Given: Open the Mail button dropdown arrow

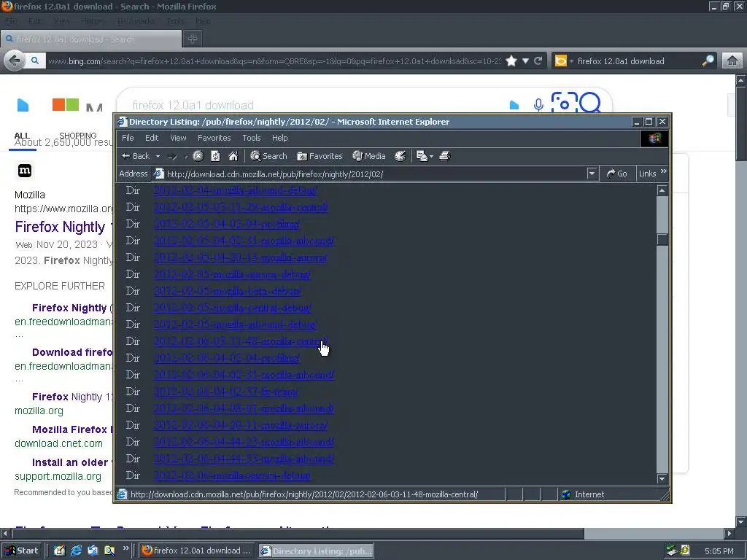Looking at the screenshot, I should 431,156.
